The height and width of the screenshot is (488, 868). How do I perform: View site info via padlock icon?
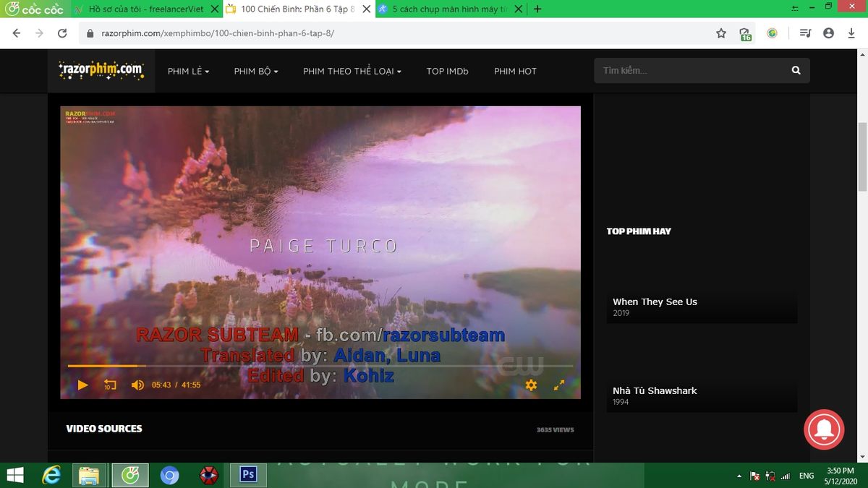(90, 33)
